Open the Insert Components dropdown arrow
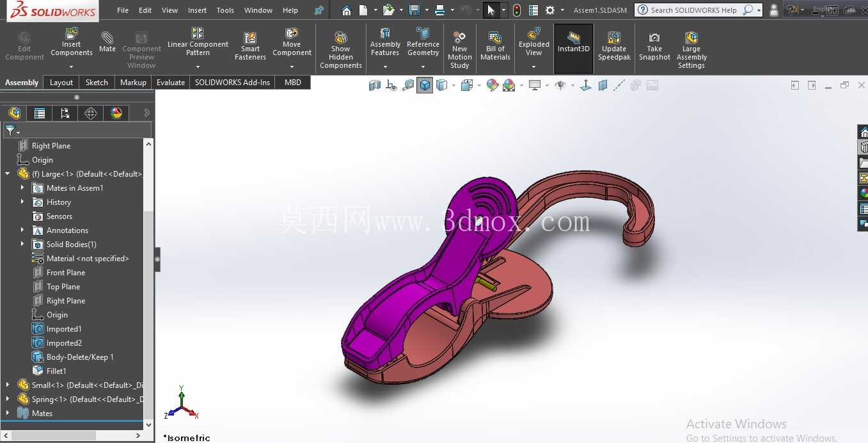The width and height of the screenshot is (868, 443). (x=72, y=67)
